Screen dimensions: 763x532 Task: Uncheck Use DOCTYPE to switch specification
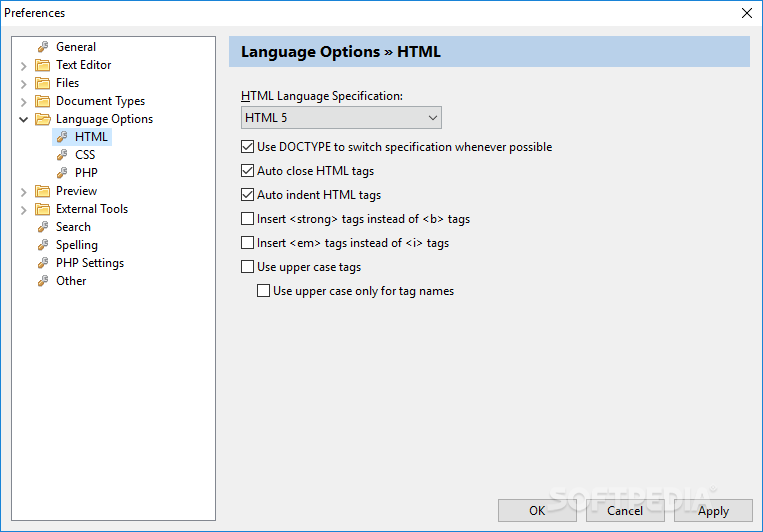coord(248,147)
